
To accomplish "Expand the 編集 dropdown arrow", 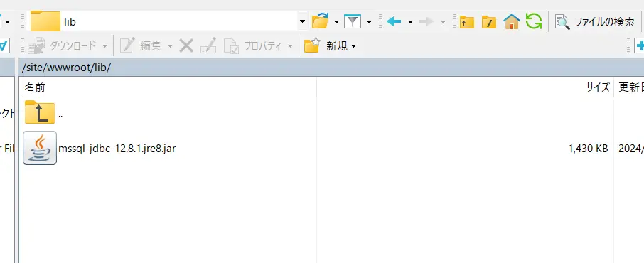I will pyautogui.click(x=170, y=46).
